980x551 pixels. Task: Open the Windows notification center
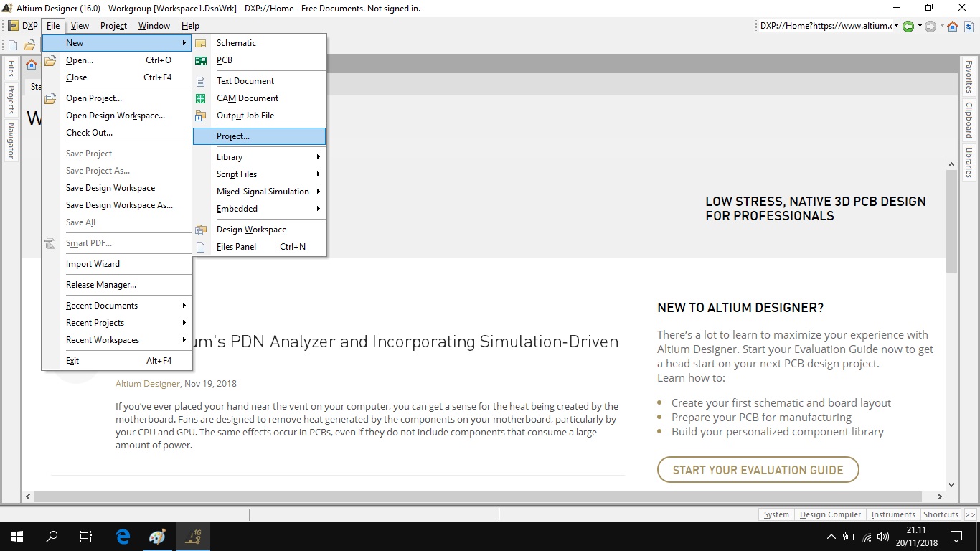click(x=956, y=537)
